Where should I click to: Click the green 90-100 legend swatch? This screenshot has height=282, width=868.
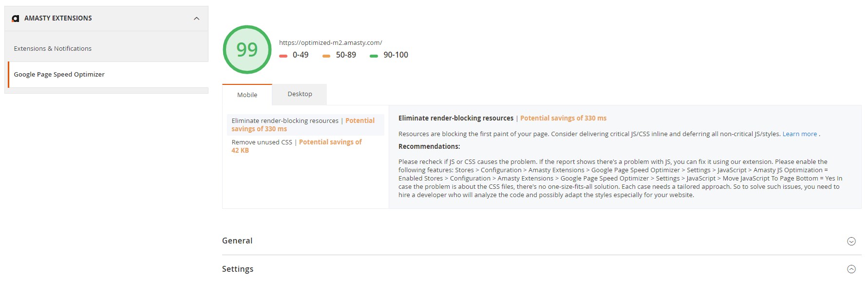374,56
